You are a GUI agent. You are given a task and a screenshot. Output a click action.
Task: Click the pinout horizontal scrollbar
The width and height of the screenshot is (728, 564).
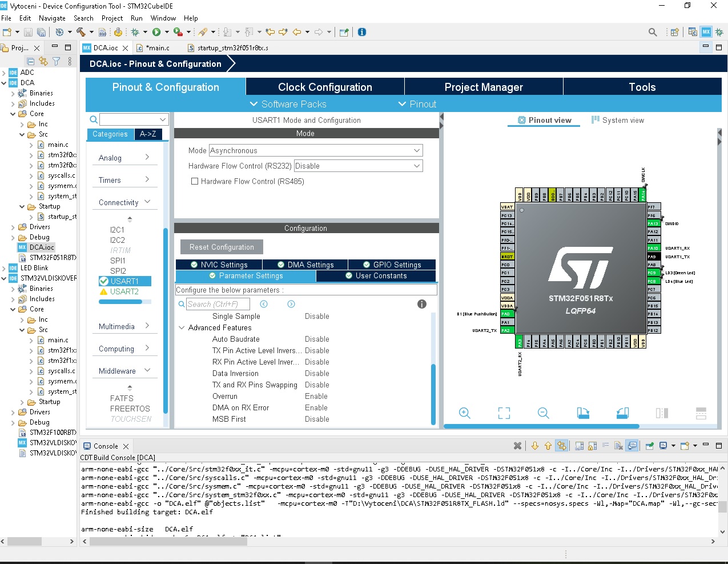point(541,426)
